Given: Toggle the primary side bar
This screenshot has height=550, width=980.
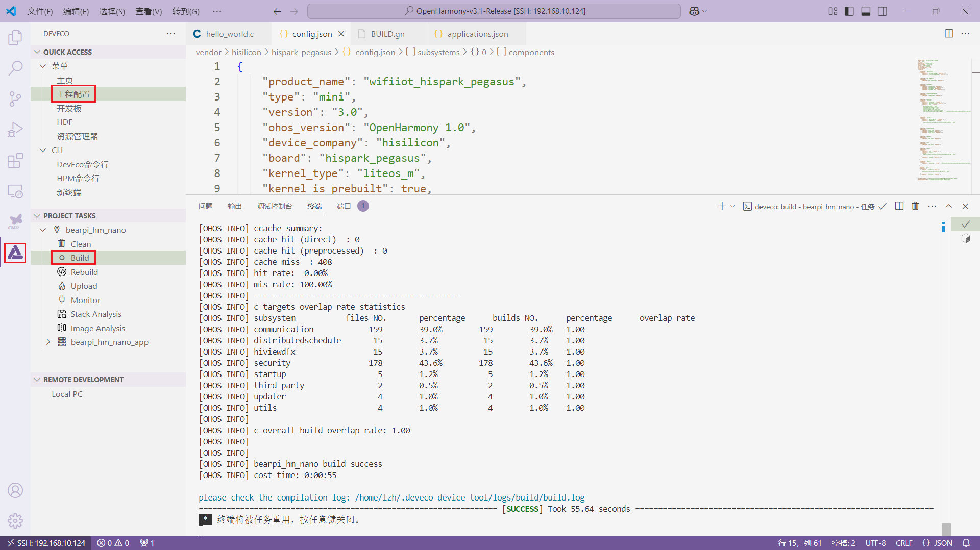Looking at the screenshot, I should (849, 11).
